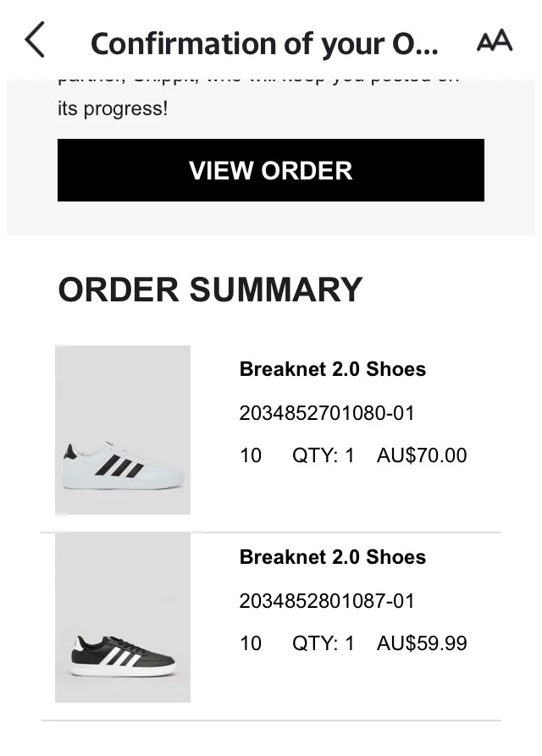The image size is (542, 756).
Task: Click size 10 of white shoes
Action: (x=251, y=455)
